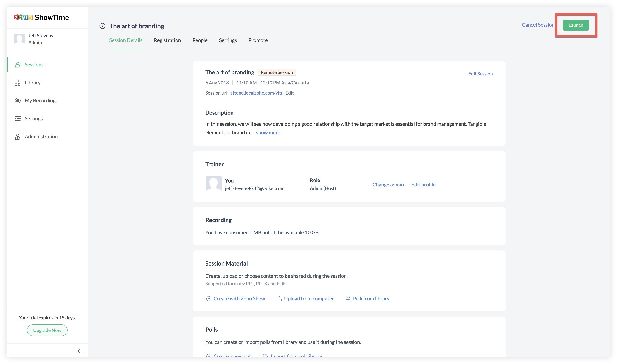Click the trainer profile picture thumbnail
This screenshot has height=364, width=617.
coord(213,184)
